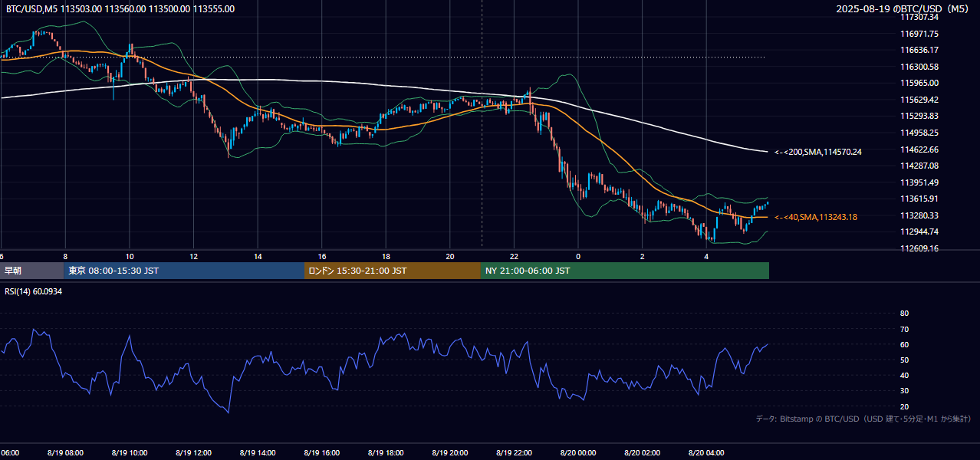Click hour tick '16' on price chart axis

321,256
